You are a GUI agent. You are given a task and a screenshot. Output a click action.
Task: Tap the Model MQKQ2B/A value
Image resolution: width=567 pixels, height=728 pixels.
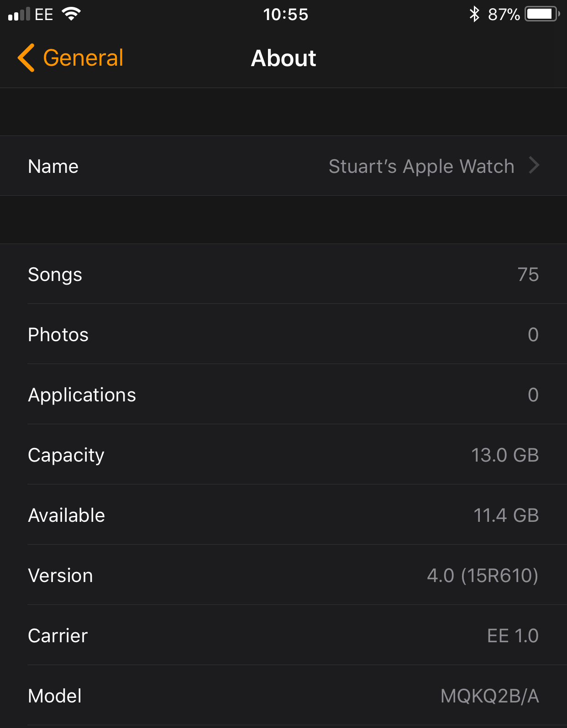(490, 696)
